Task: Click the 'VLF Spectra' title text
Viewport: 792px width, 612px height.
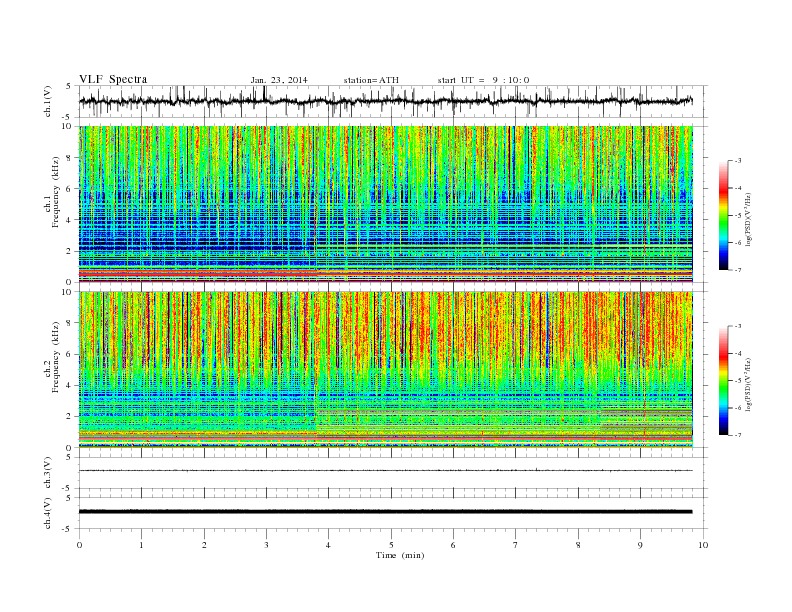Action: [x=113, y=79]
